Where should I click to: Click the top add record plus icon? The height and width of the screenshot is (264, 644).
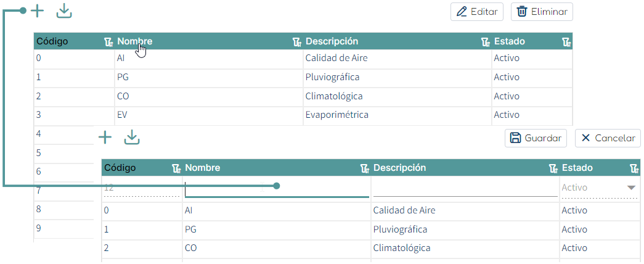coord(38,11)
